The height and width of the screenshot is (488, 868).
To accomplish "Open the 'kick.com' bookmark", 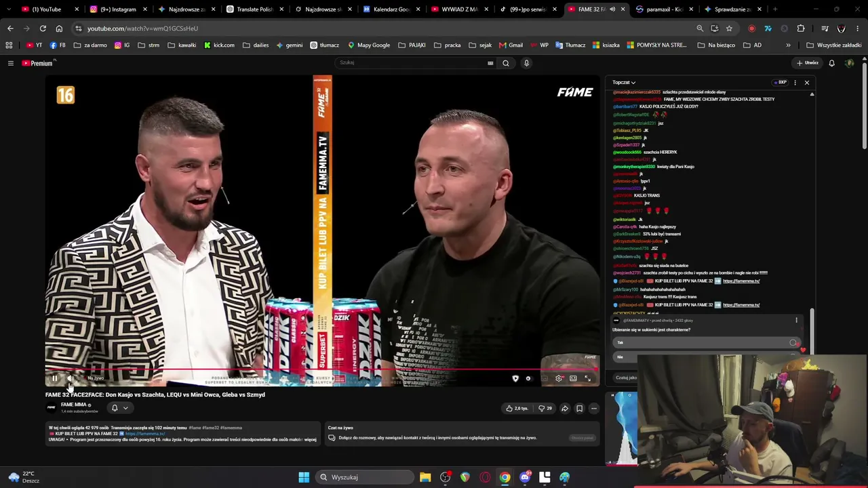I will (x=219, y=45).
